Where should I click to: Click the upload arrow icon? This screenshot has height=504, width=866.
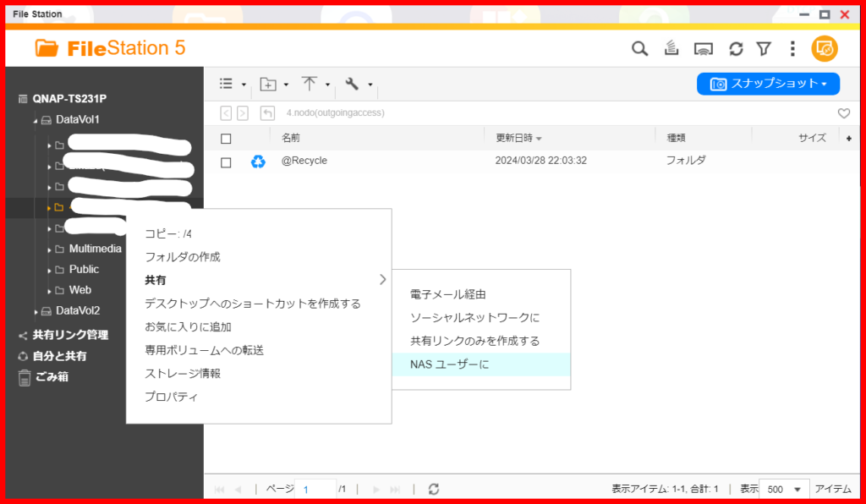(x=310, y=84)
